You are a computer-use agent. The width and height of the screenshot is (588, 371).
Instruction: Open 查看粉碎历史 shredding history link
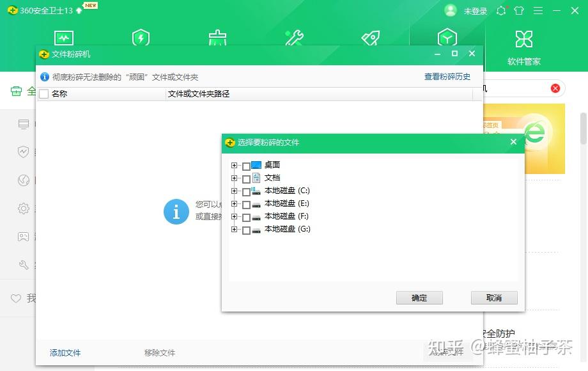point(449,76)
